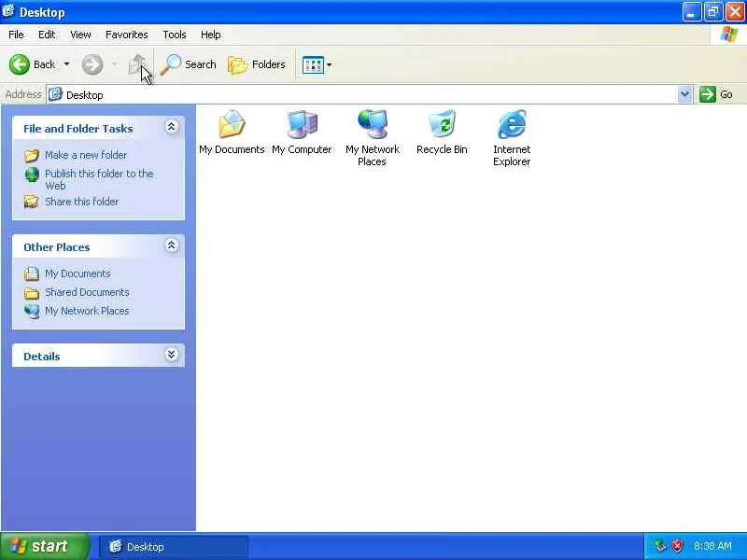Click the Views grid icon
Viewport: 747px width, 560px height.
click(x=313, y=64)
